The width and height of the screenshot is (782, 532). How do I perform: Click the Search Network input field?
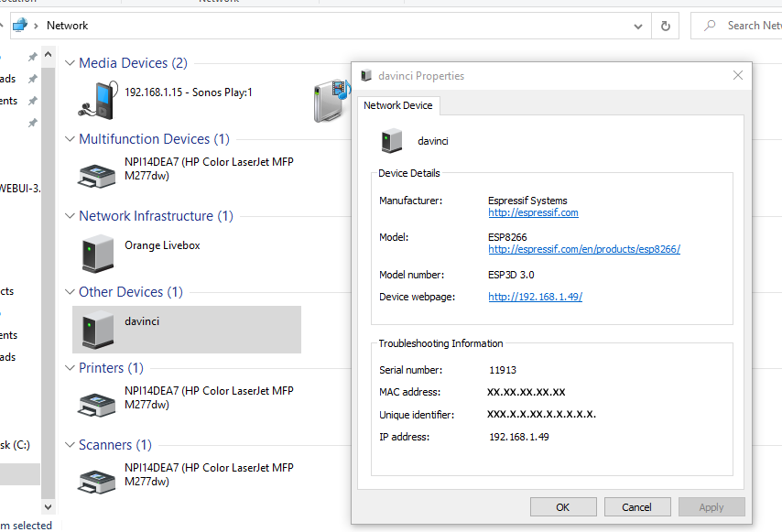coord(736,26)
